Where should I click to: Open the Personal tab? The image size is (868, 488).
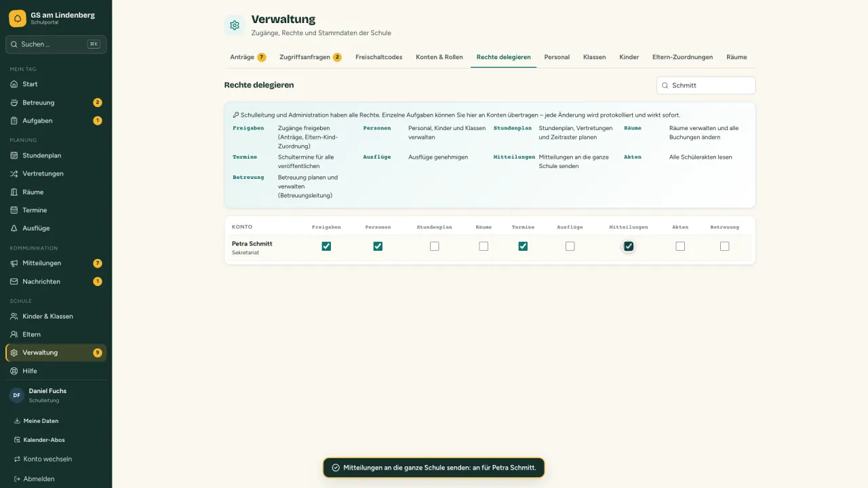click(x=557, y=57)
